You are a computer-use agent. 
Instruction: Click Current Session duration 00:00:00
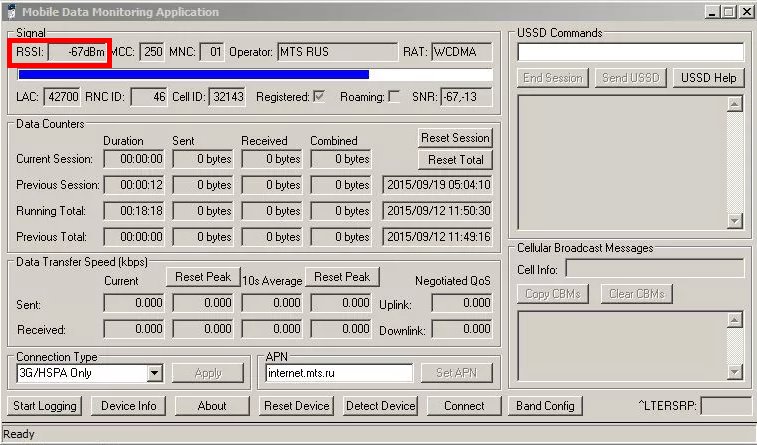pyautogui.click(x=134, y=159)
